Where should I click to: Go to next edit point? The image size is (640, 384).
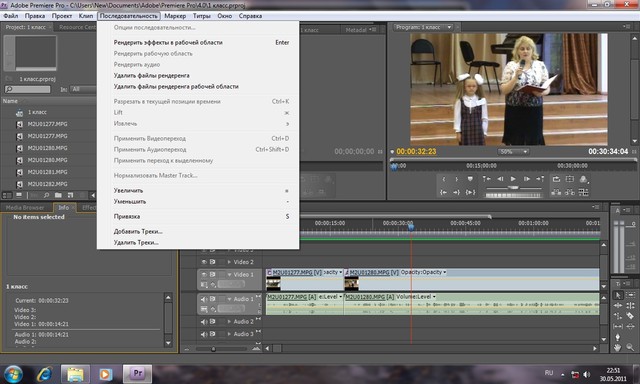click(x=540, y=179)
